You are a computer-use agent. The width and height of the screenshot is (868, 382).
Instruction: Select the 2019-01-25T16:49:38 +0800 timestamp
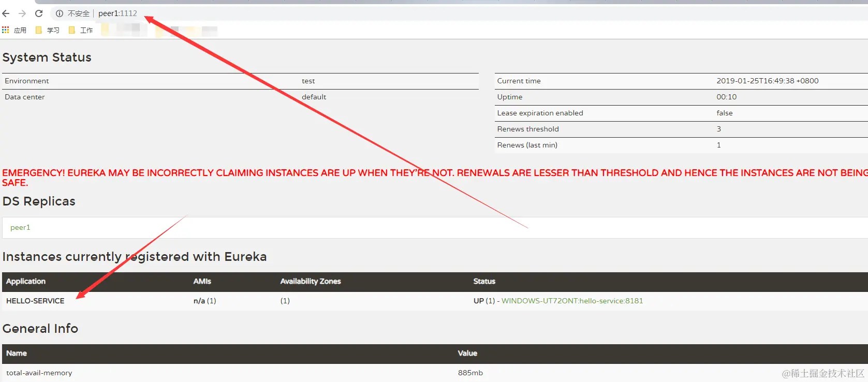768,81
